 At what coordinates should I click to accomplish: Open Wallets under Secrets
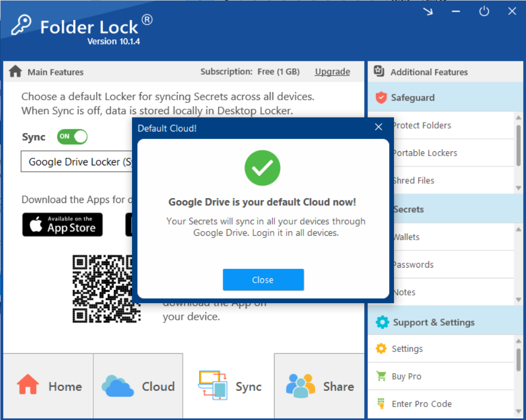point(454,237)
